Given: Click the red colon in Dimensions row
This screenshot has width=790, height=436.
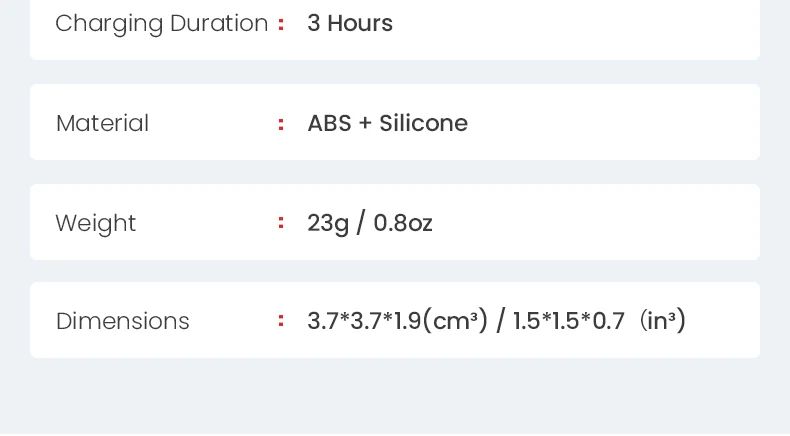Looking at the screenshot, I should pos(281,321).
